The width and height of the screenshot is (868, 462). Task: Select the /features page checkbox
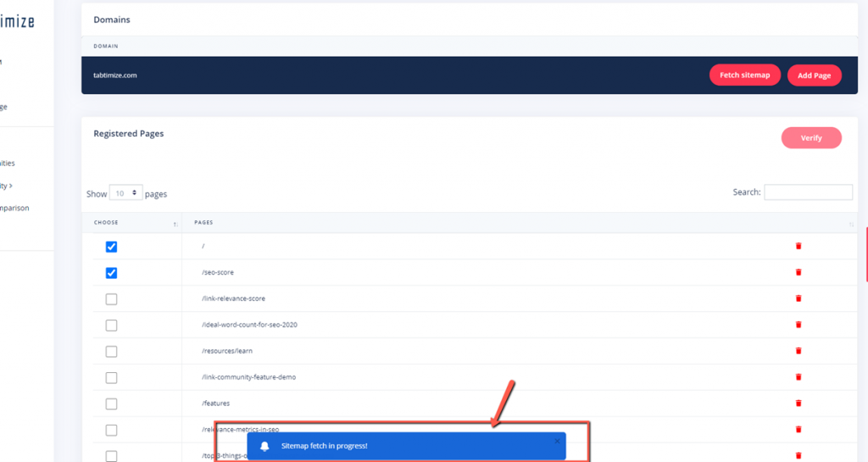coord(111,404)
